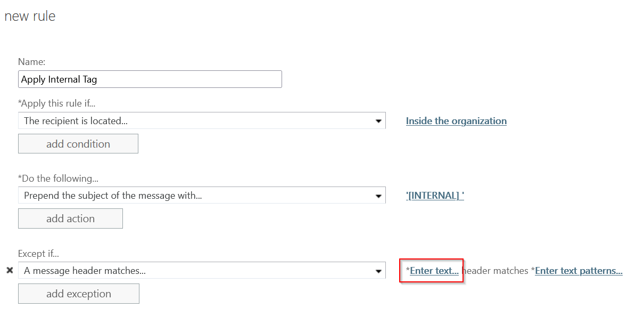Open the 'Enter text patterns...' link
This screenshot has width=644, height=316.
tap(579, 271)
